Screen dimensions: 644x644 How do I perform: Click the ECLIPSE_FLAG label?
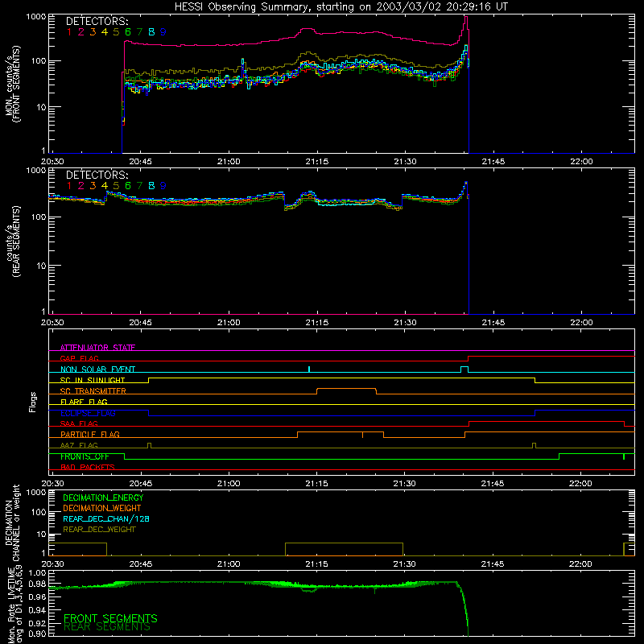click(88, 413)
